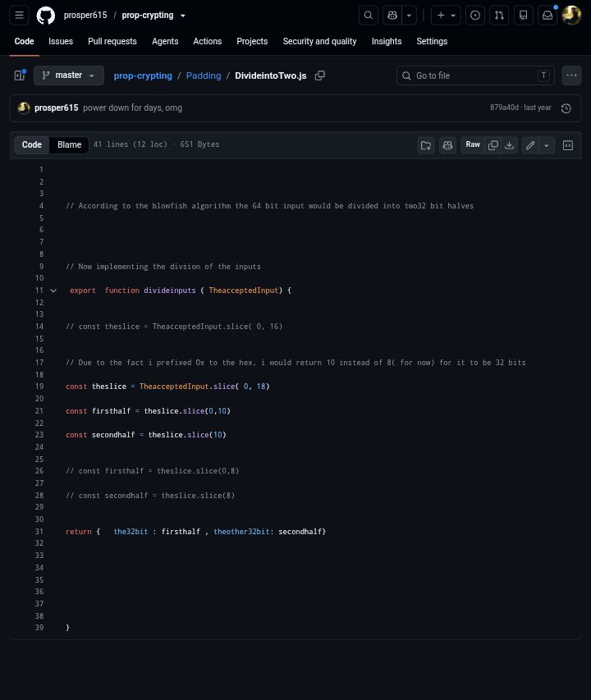This screenshot has width=591, height=700.
Task: Open your pull requests icon in header
Action: (500, 15)
